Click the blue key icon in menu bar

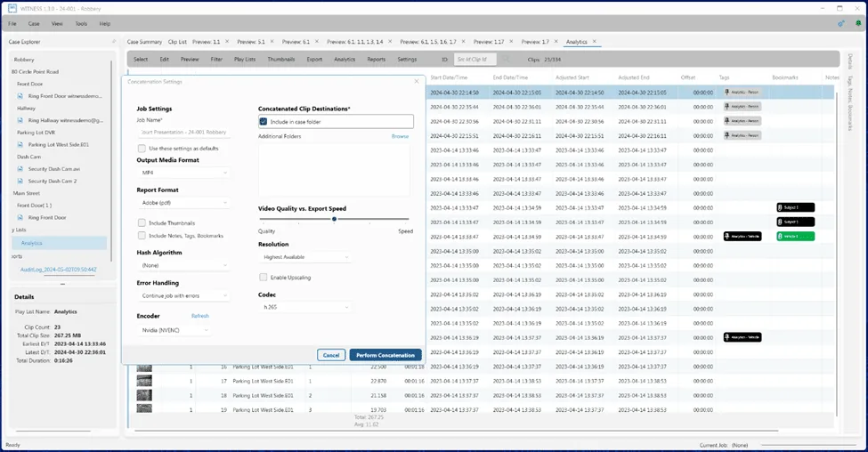point(841,24)
